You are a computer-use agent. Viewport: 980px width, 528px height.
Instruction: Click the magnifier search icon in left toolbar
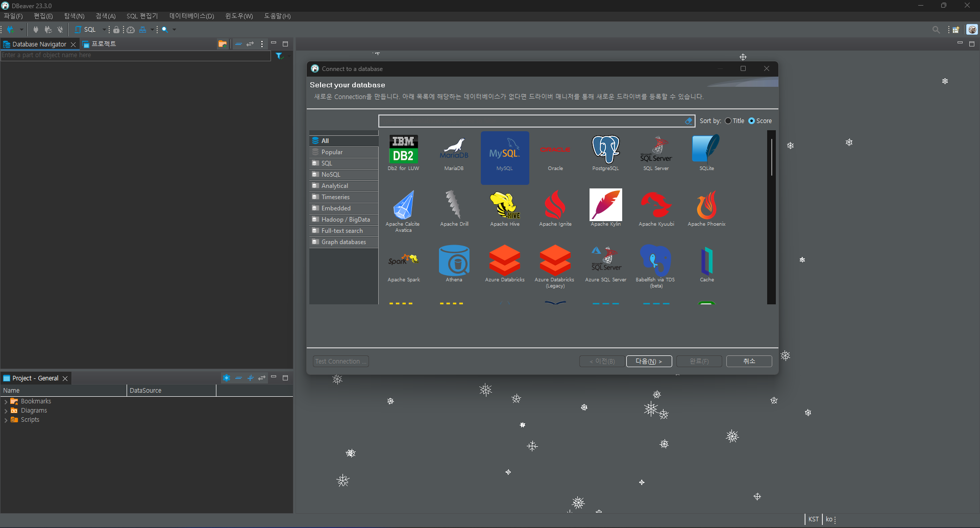tap(165, 30)
